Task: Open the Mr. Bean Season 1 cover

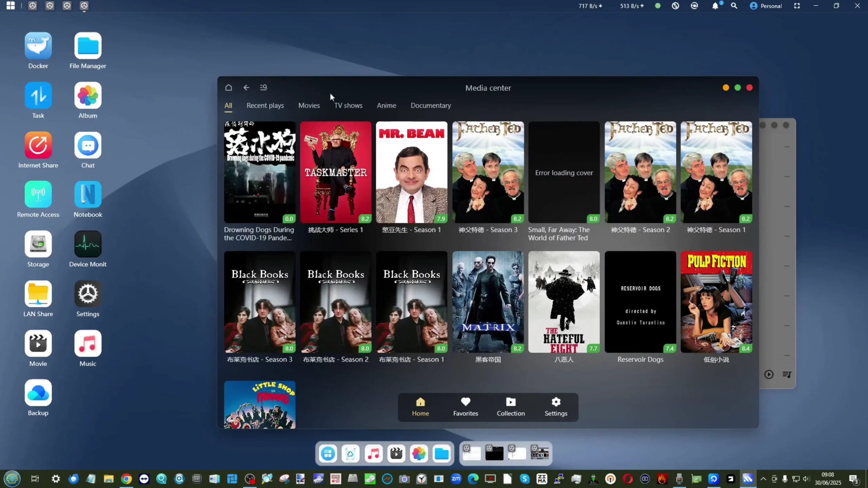Action: click(412, 172)
